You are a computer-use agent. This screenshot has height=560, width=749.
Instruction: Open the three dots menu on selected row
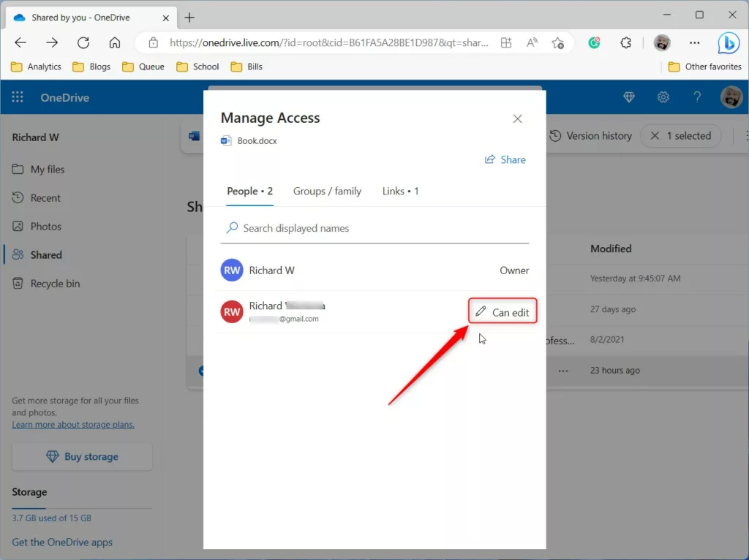click(x=563, y=371)
